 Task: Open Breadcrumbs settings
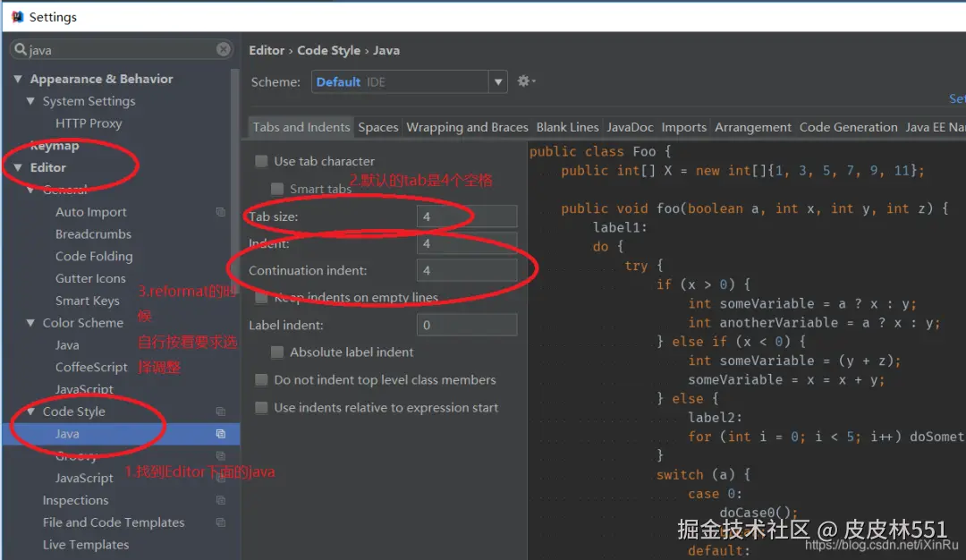[x=93, y=234]
